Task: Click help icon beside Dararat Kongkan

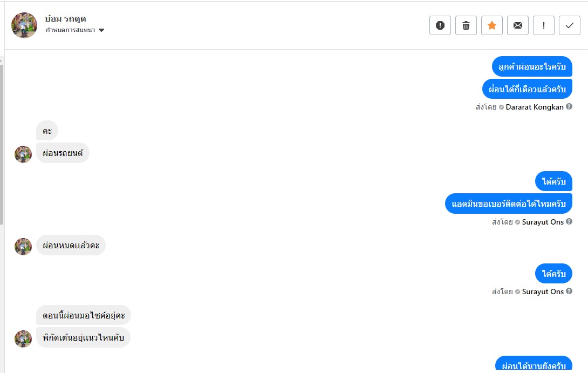Action: [x=569, y=107]
